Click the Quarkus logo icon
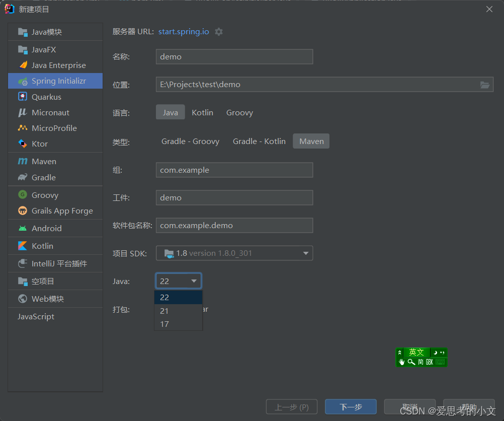 coord(23,97)
